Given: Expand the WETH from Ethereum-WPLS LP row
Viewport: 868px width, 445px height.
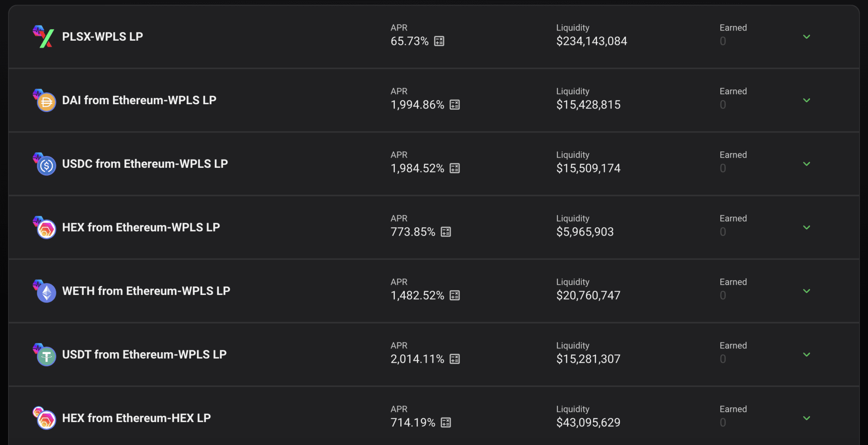Looking at the screenshot, I should [x=807, y=291].
